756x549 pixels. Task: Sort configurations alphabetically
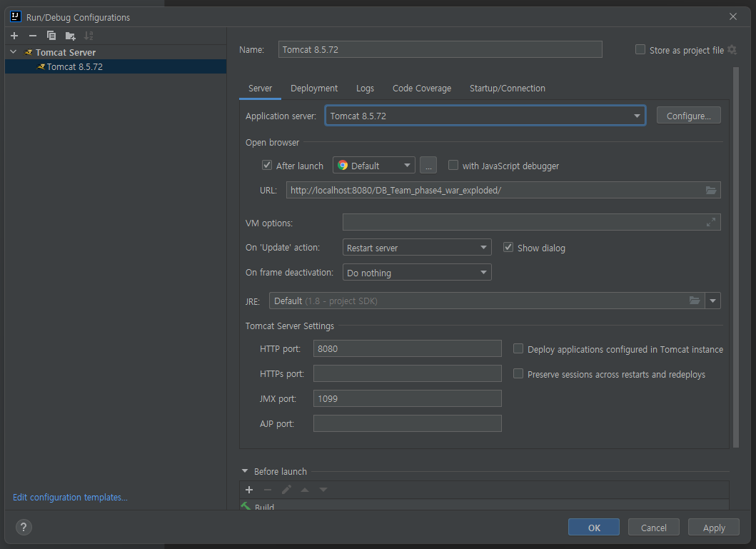click(89, 36)
